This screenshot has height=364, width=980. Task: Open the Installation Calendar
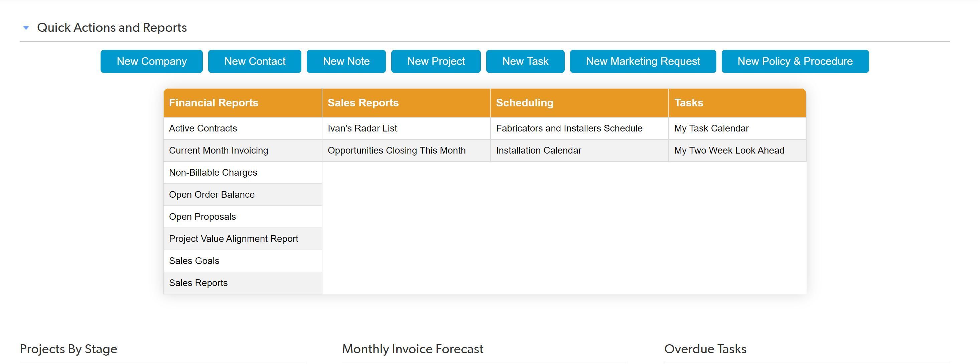[538, 151]
